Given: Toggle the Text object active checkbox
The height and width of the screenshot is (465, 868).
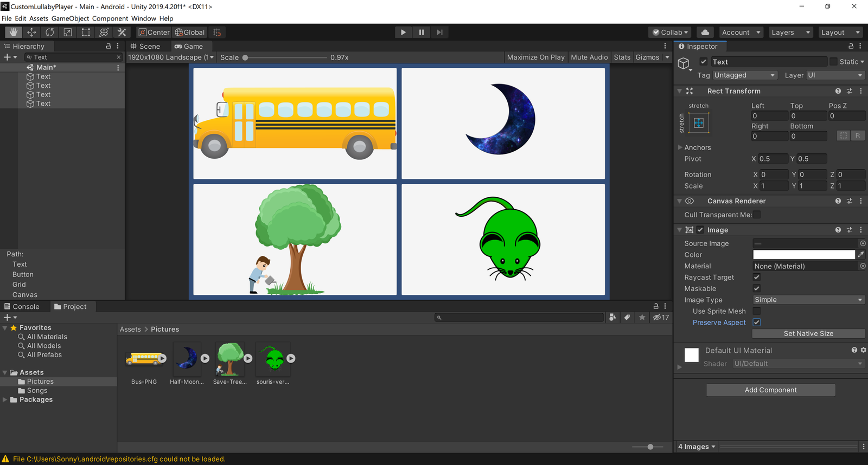Looking at the screenshot, I should click(x=704, y=62).
